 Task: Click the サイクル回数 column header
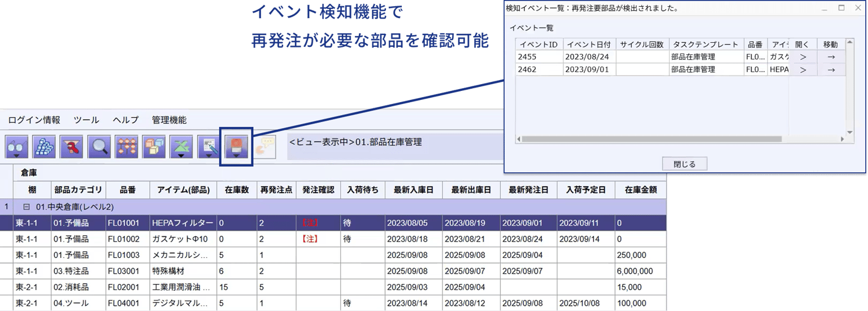point(642,45)
